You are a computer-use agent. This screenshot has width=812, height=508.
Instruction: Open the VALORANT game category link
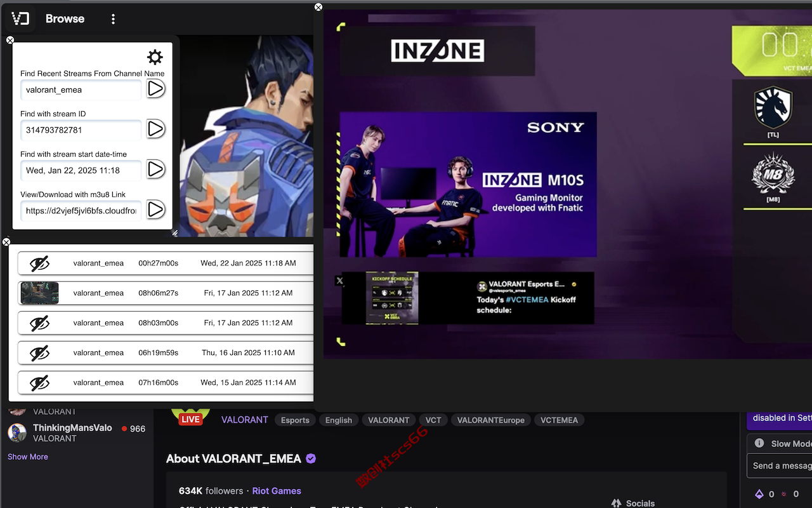click(244, 420)
